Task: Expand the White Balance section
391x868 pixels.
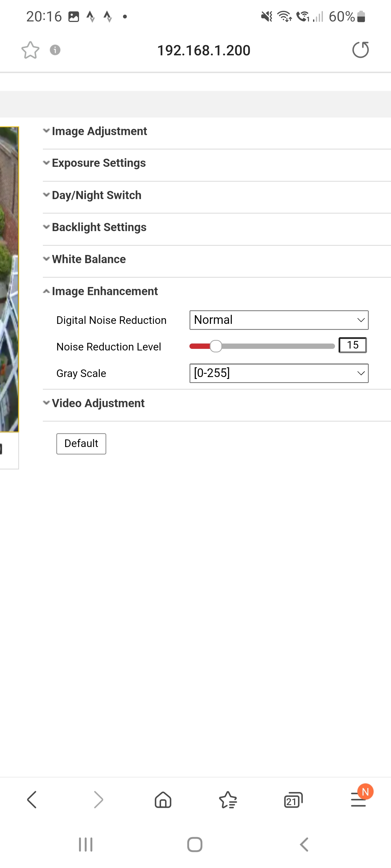Action: [x=89, y=259]
